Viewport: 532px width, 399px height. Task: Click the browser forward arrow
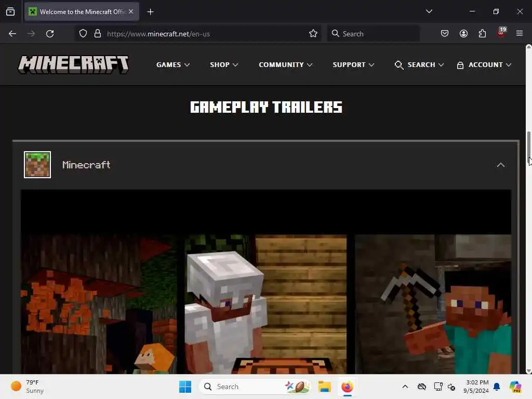tap(31, 34)
